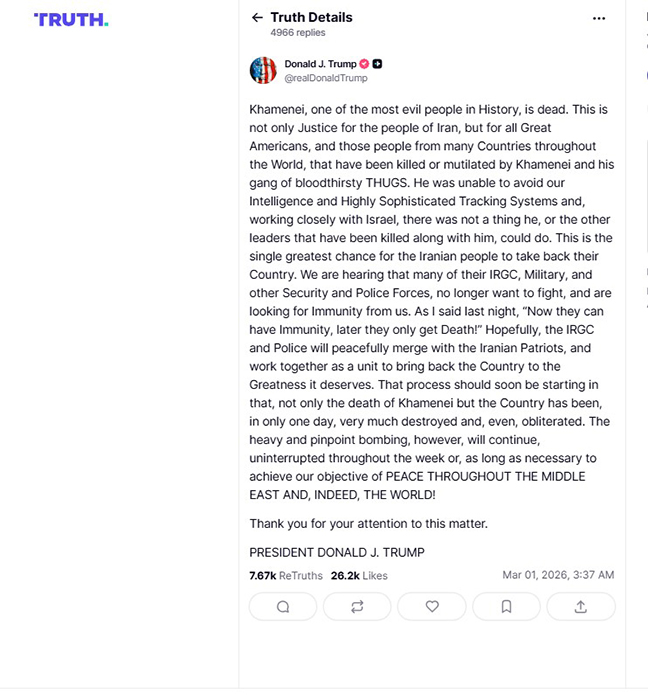This screenshot has height=700, width=648.
Task: Bookmark this post
Action: pos(506,606)
